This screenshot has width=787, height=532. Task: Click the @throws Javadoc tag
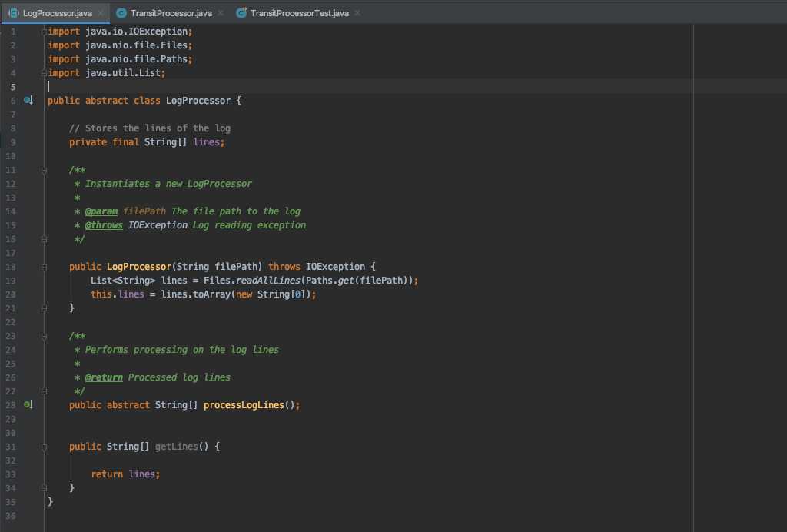tap(104, 224)
